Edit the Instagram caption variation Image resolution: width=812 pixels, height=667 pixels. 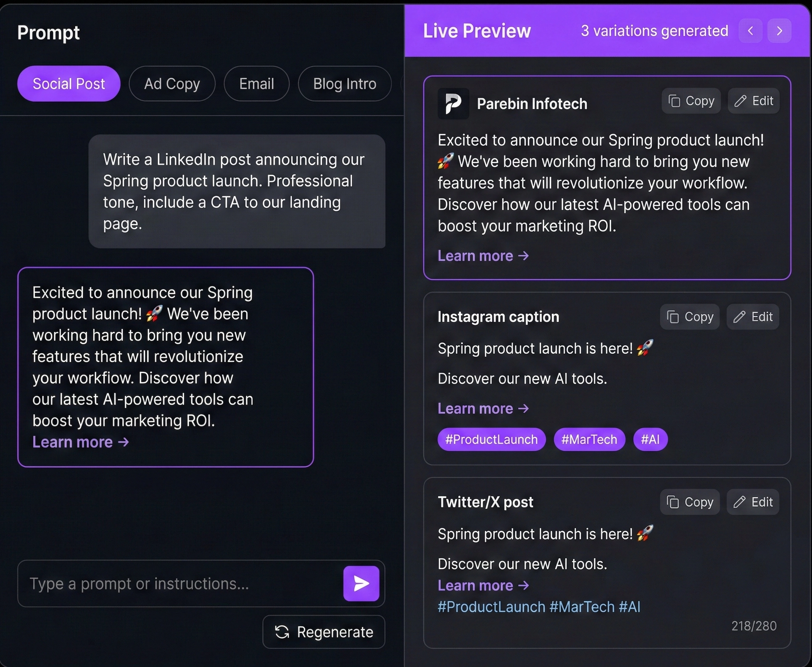click(752, 317)
